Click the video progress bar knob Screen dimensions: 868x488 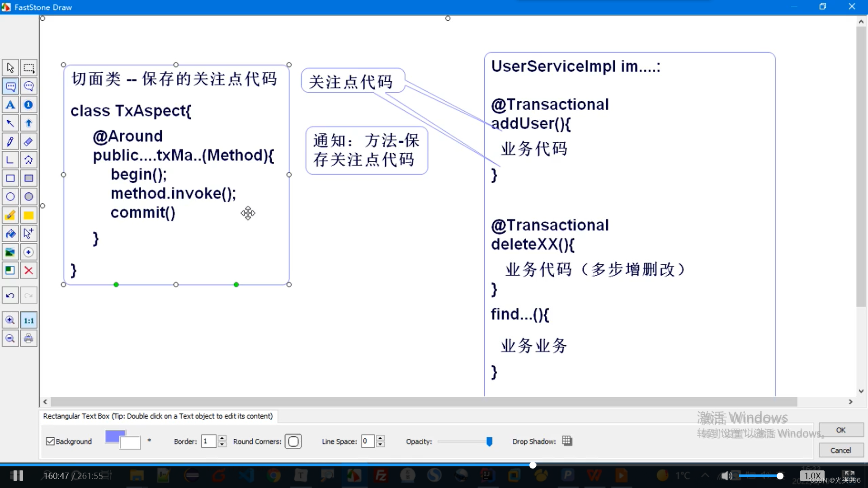tap(533, 465)
